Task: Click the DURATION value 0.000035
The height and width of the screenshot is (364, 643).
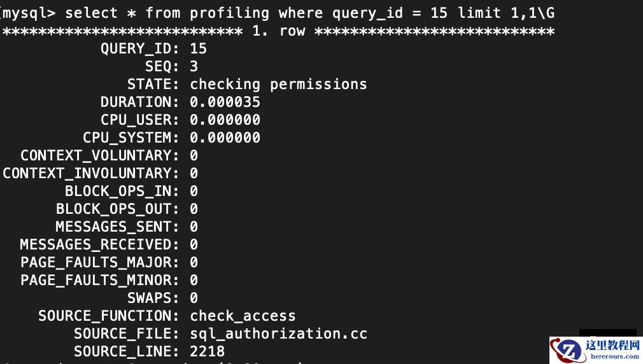Action: [x=225, y=102]
